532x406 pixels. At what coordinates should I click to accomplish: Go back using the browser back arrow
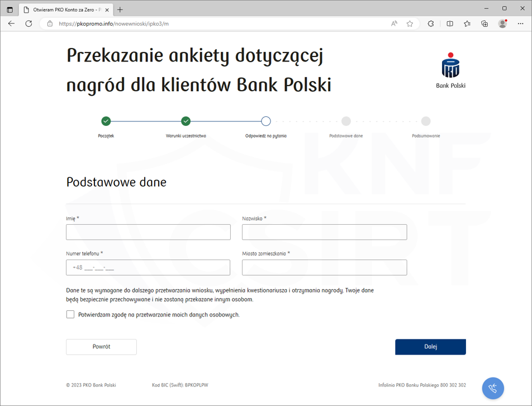pyautogui.click(x=11, y=23)
